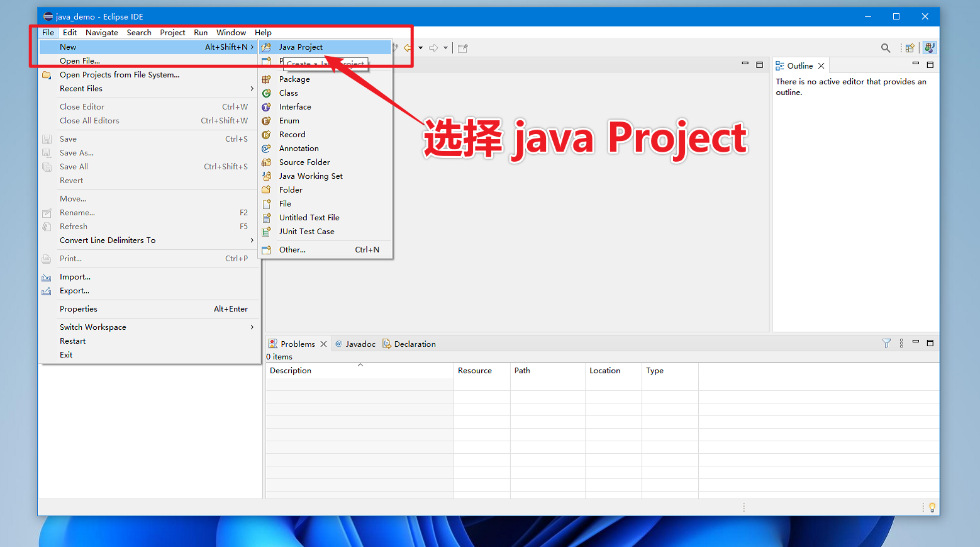Click the Pin Editor toolbar icon
Image resolution: width=980 pixels, height=547 pixels.
tap(463, 48)
